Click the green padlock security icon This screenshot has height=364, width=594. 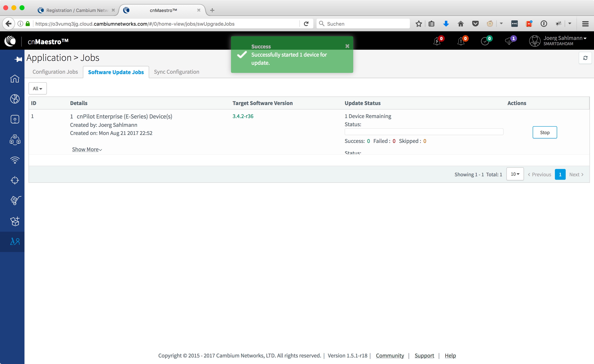tap(28, 24)
